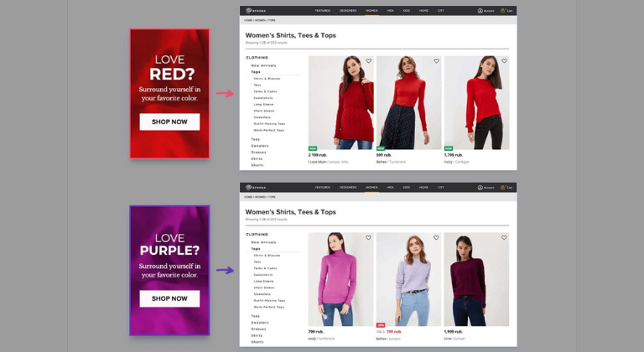Click the heart on the burgundy Lime jumper
The height and width of the screenshot is (352, 644).
(504, 238)
